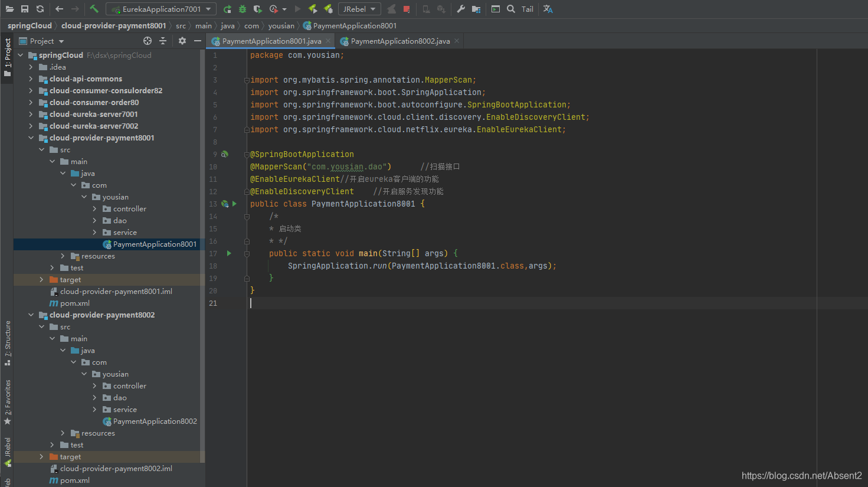Viewport: 868px width, 487px height.
Task: Close the PaymentApplication8002.java tab
Action: click(x=457, y=41)
